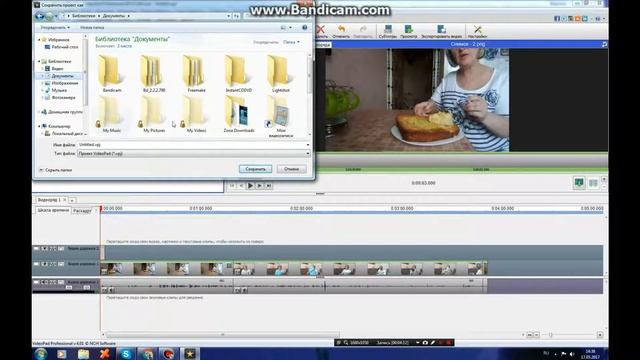Select the Timeline tab
The height and width of the screenshot is (360, 640).
click(x=53, y=210)
